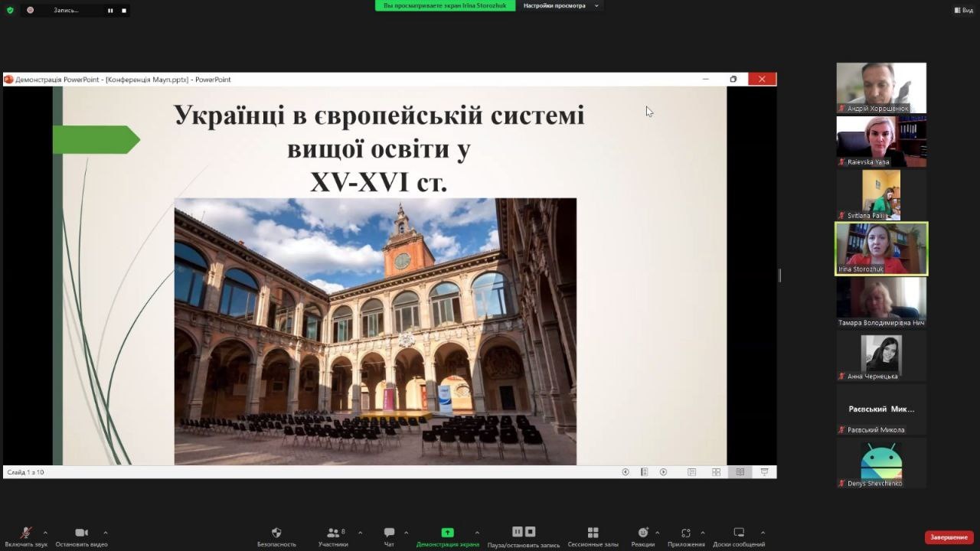980x551 pixels.
Task: Open the Реакции reactions icon
Action: click(642, 533)
